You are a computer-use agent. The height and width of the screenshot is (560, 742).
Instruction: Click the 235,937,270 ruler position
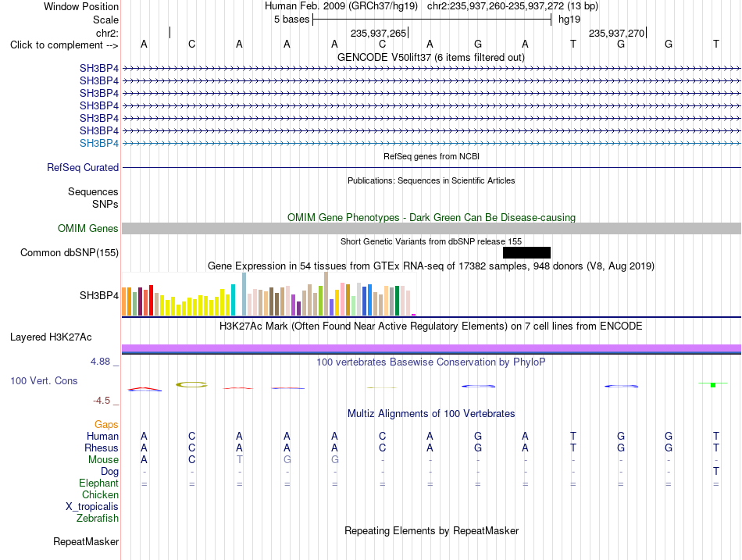pos(616,33)
